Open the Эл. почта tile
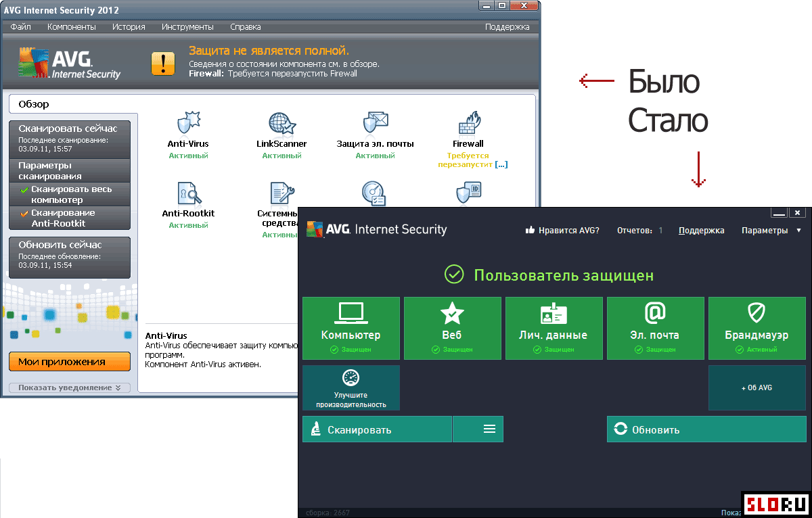 (x=656, y=328)
